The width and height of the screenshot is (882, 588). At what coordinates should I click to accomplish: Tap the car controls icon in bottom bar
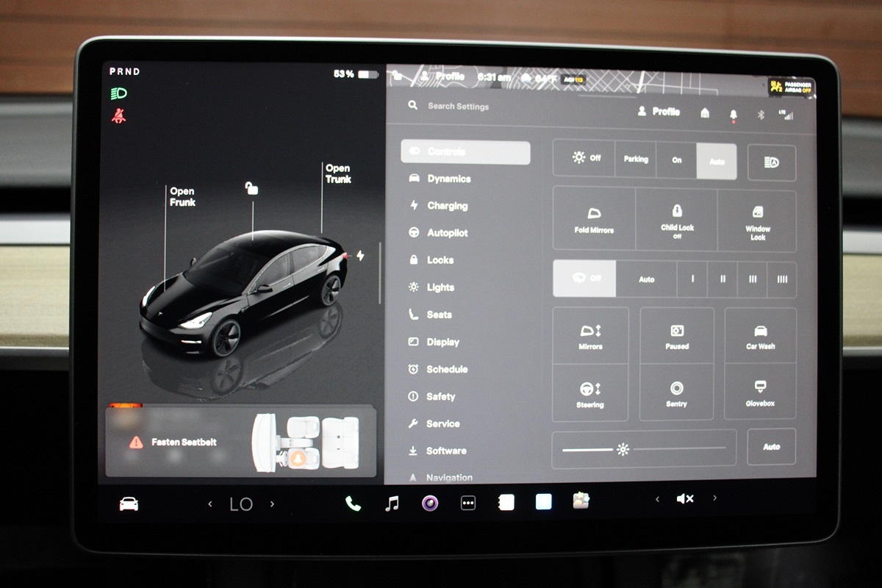129,504
